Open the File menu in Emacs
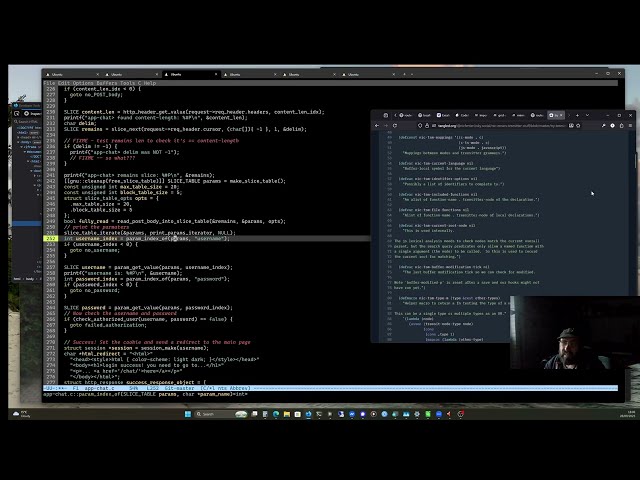 pyautogui.click(x=49, y=83)
